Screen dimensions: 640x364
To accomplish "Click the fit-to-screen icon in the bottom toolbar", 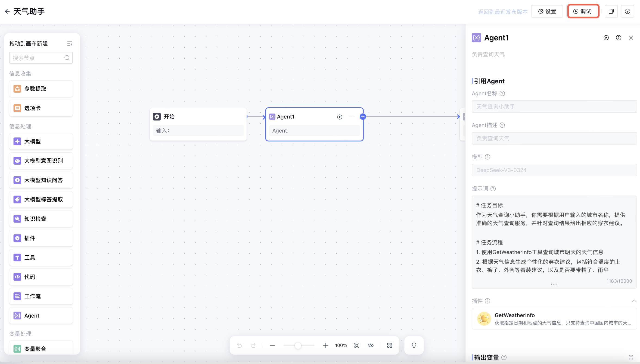I will point(357,345).
